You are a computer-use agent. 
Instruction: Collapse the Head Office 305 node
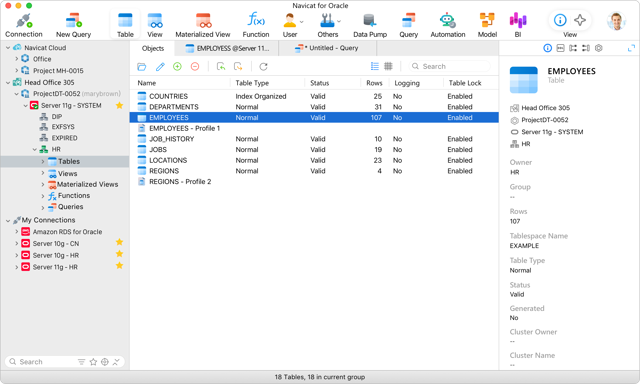(8, 82)
